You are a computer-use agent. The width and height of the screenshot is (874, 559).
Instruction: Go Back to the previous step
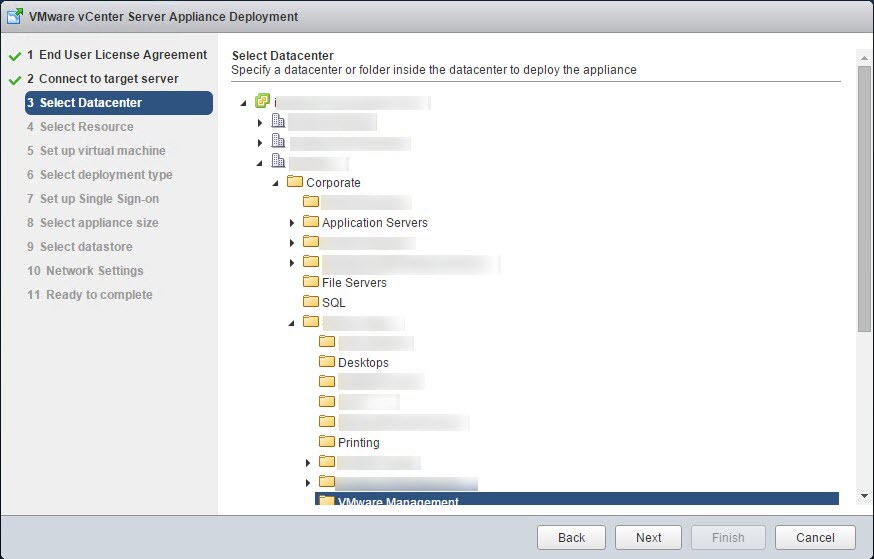click(571, 537)
